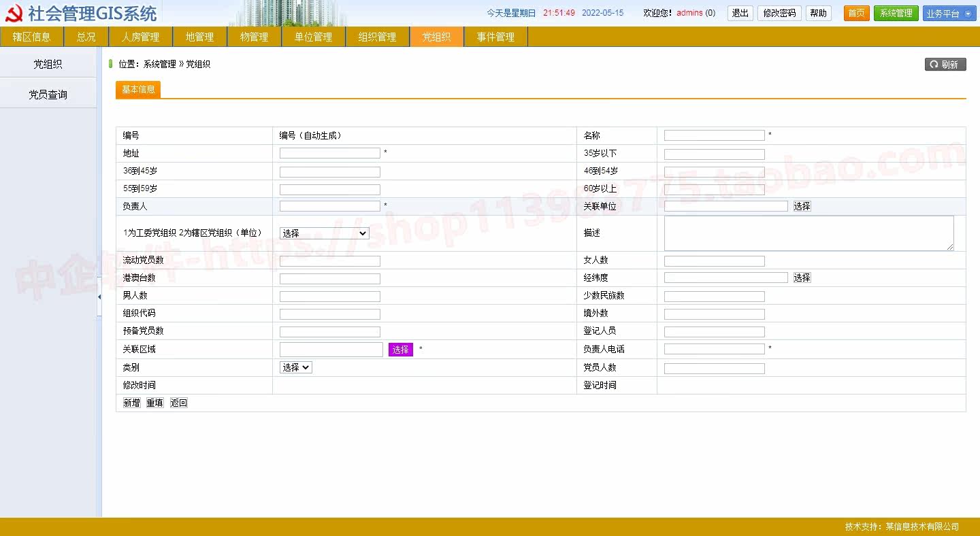
Task: Click the 港澳台数 input field
Action: (330, 279)
